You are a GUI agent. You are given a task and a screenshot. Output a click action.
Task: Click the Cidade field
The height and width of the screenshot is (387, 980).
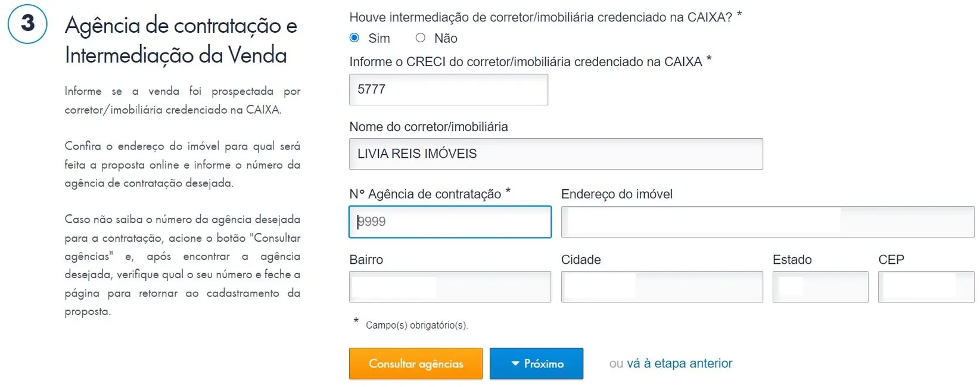[x=661, y=287]
